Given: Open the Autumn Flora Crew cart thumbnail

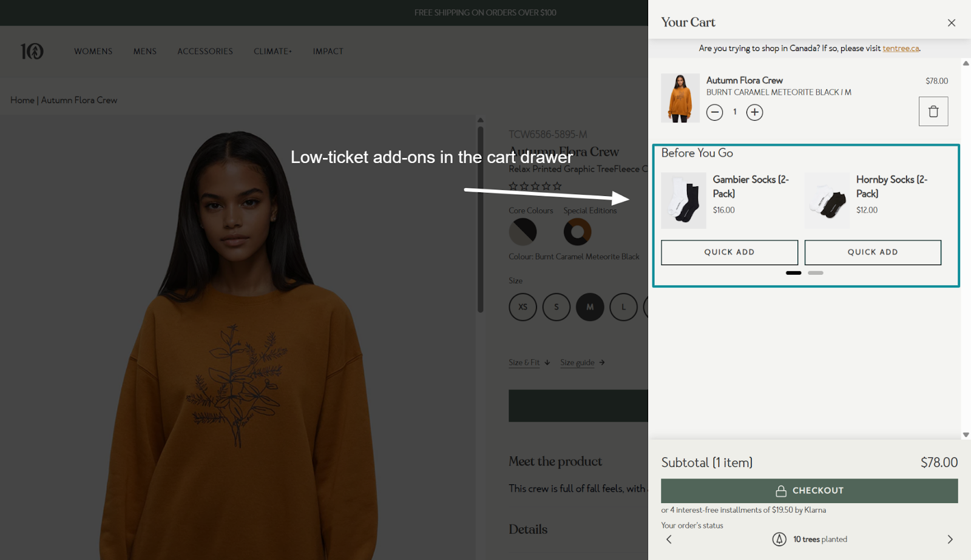Looking at the screenshot, I should 680,98.
